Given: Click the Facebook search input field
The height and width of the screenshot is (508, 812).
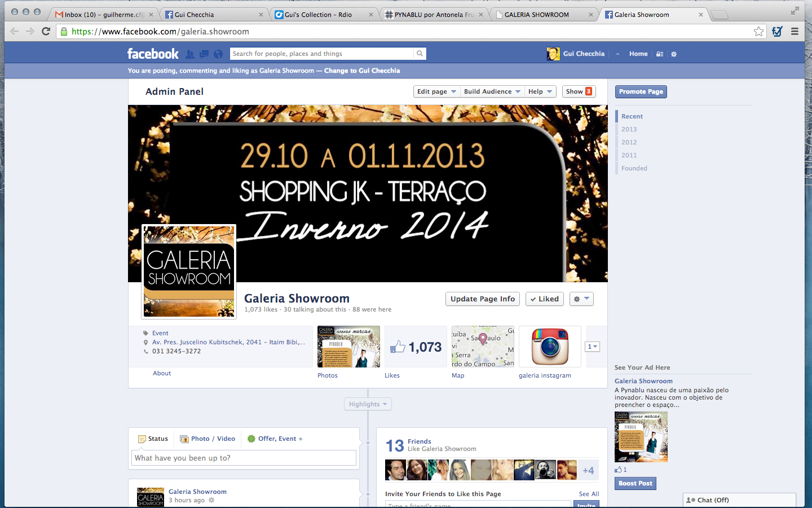Looking at the screenshot, I should pos(321,54).
